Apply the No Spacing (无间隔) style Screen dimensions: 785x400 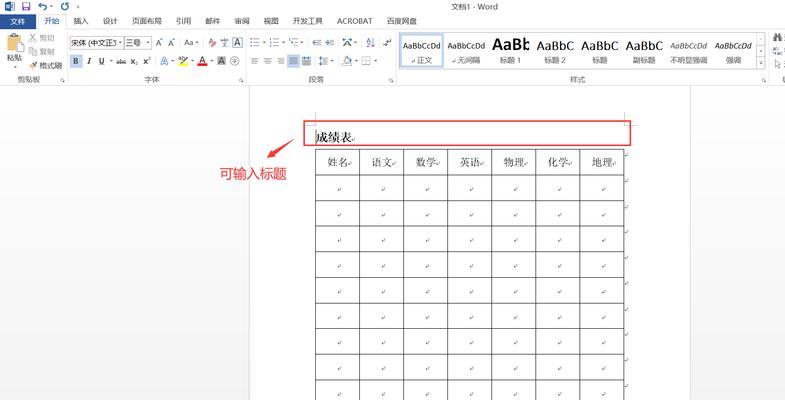coord(466,51)
